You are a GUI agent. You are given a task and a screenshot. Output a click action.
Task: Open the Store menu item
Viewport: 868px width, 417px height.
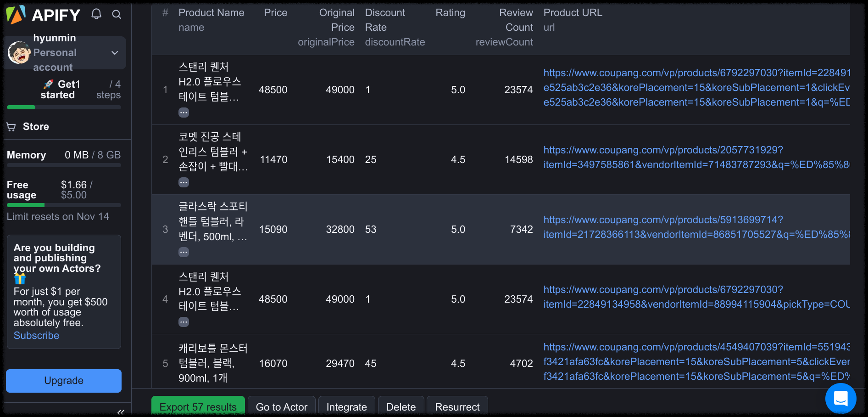[36, 126]
